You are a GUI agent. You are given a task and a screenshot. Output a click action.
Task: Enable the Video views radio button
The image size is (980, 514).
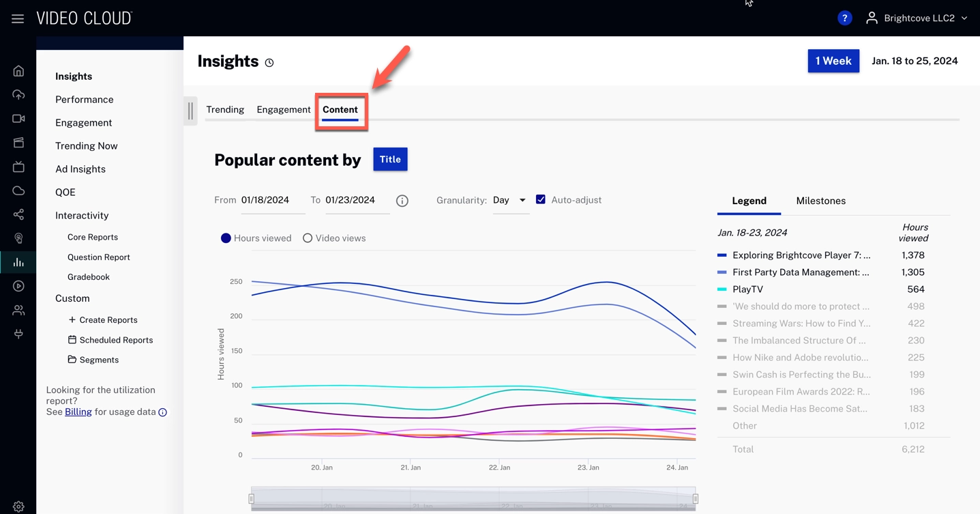point(308,238)
